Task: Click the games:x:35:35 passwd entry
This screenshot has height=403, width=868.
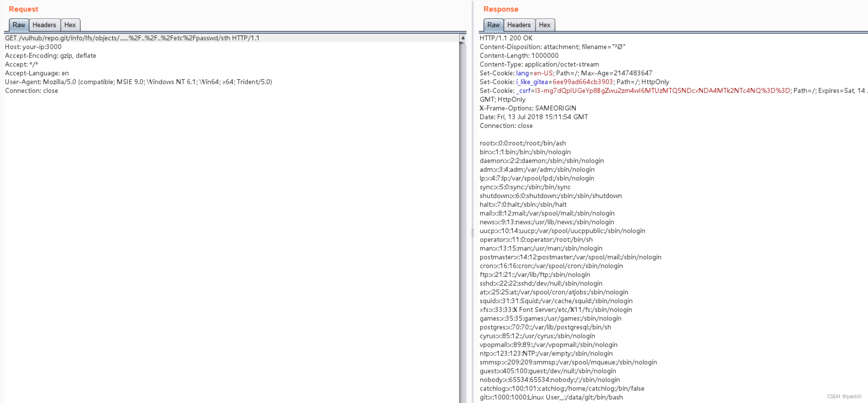Action: point(551,319)
